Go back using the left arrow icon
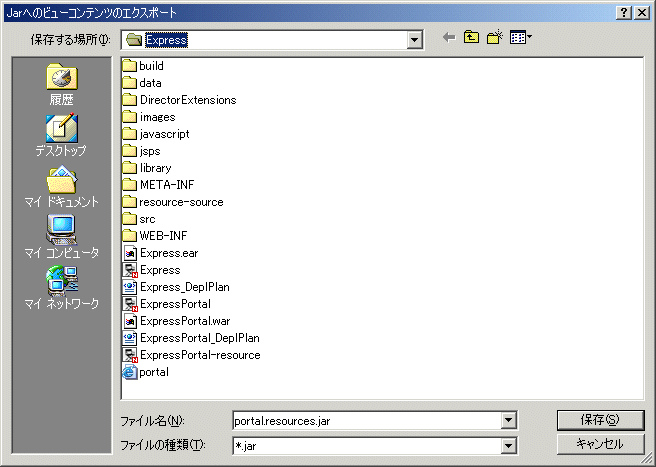The image size is (656, 467). [449, 38]
